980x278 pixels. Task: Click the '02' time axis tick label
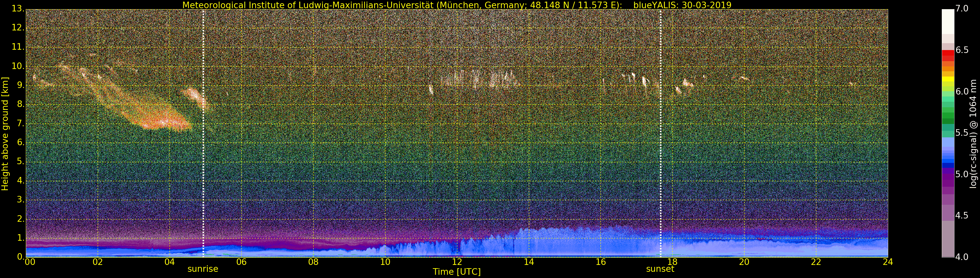[98, 262]
